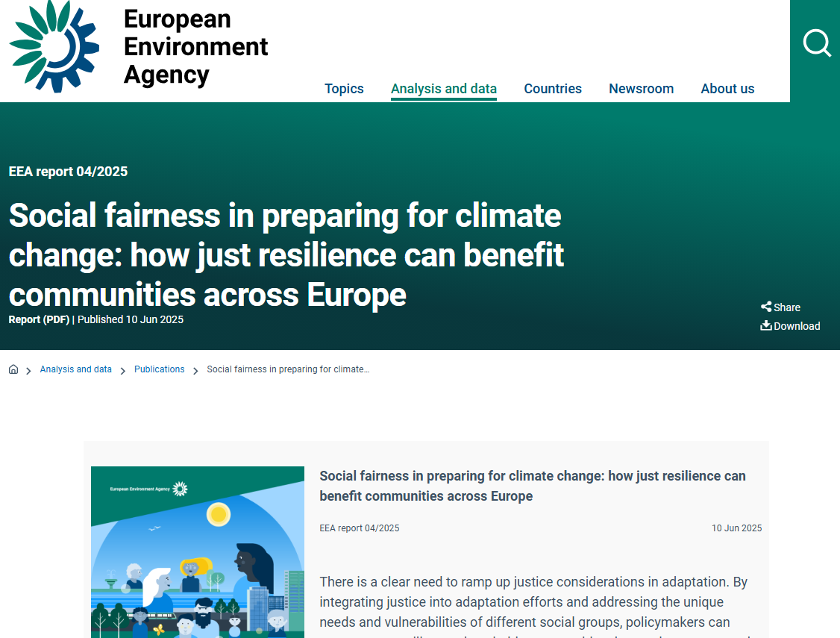840x638 pixels.
Task: Expand the About us navigation menu
Action: 727,89
